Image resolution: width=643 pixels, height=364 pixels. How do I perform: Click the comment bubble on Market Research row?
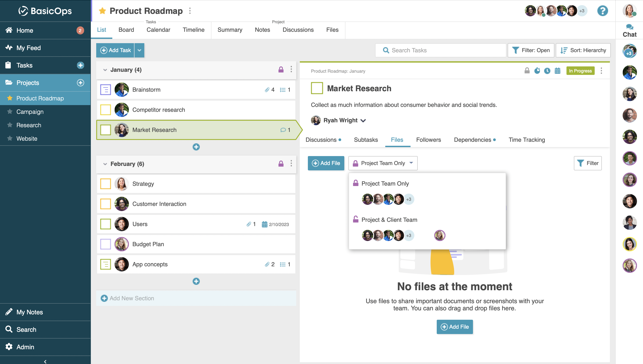click(283, 130)
